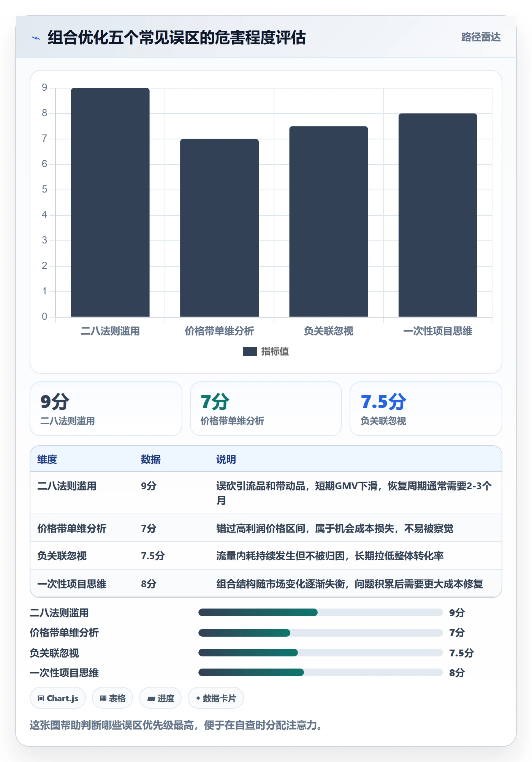Screen dimensions: 532x762
Task: Click the 价格带单维分析 progress bar
Action: click(x=321, y=632)
